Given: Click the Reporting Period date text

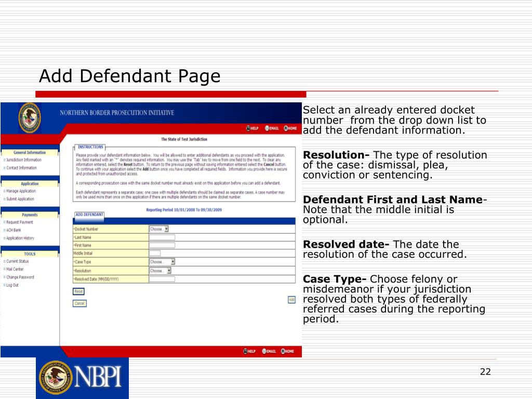Looking at the screenshot, I should pos(184,210).
